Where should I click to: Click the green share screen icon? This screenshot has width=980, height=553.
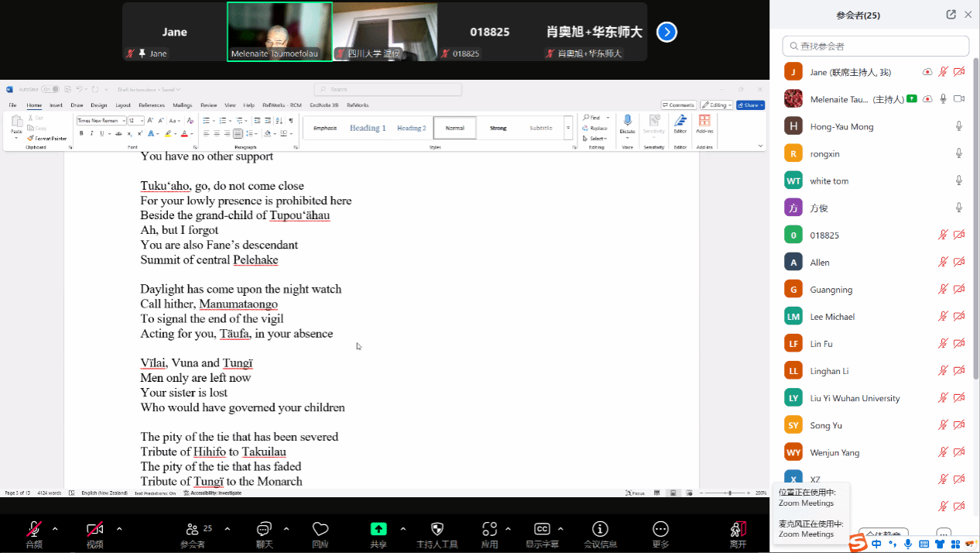[x=379, y=529]
